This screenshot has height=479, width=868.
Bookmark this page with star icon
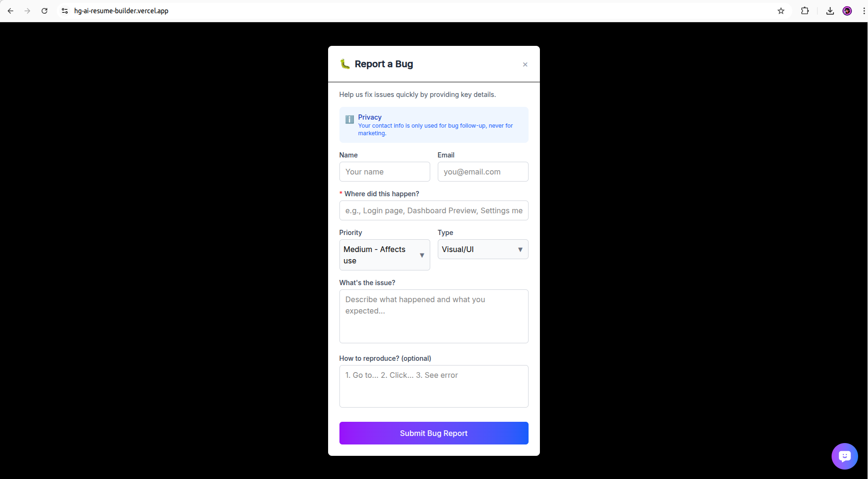[781, 11]
